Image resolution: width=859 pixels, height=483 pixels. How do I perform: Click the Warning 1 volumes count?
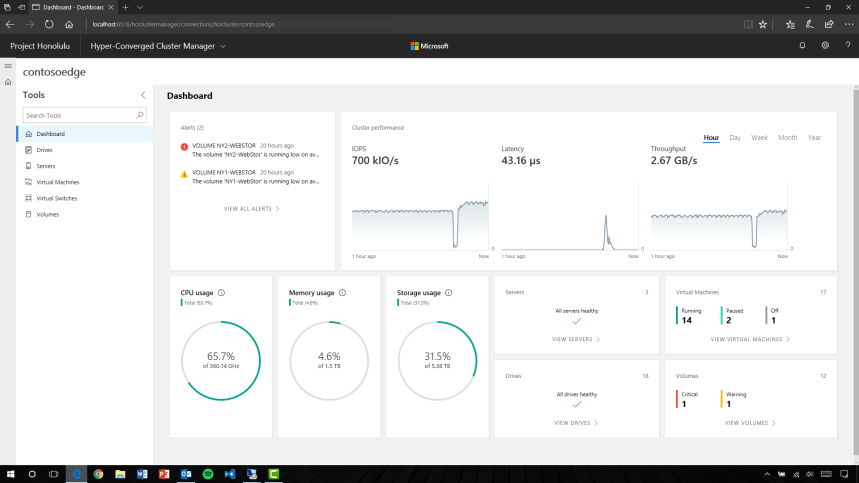734,399
